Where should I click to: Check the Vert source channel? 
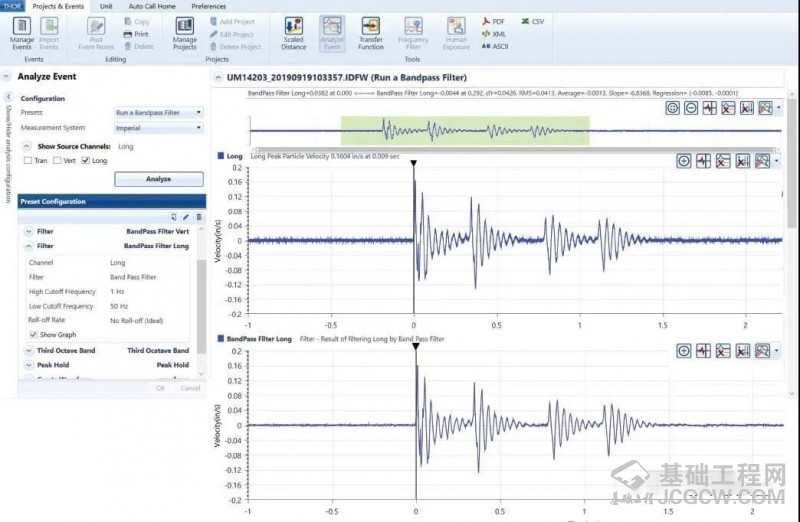click(x=58, y=160)
